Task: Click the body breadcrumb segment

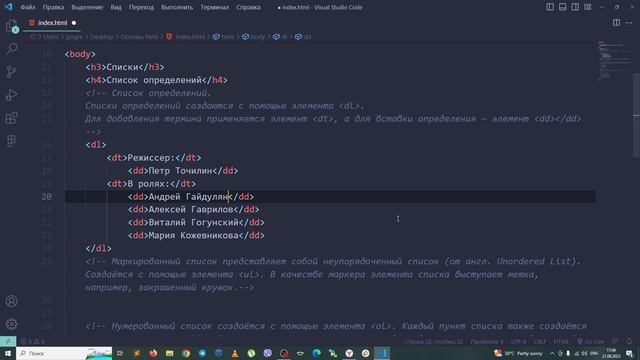Action: tap(253, 37)
